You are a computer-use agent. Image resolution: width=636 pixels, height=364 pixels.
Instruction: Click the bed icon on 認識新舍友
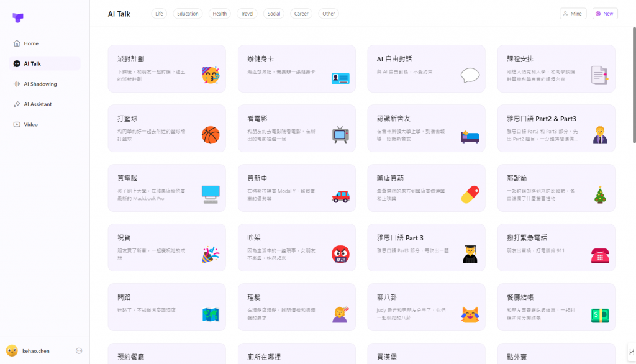pos(470,137)
